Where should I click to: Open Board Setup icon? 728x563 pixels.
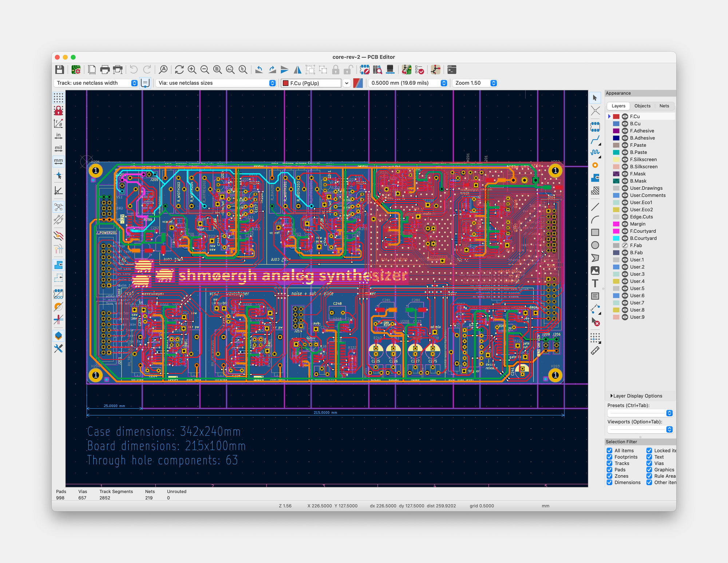click(x=76, y=70)
